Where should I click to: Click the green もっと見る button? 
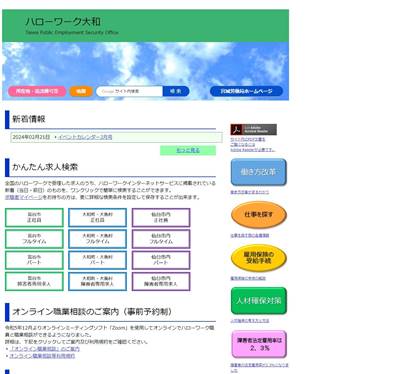pyautogui.click(x=188, y=150)
